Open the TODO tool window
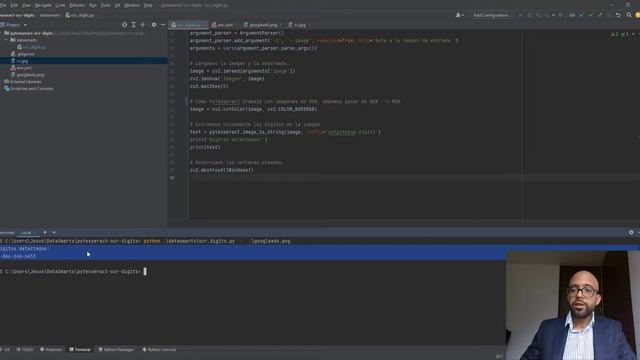 point(25,349)
